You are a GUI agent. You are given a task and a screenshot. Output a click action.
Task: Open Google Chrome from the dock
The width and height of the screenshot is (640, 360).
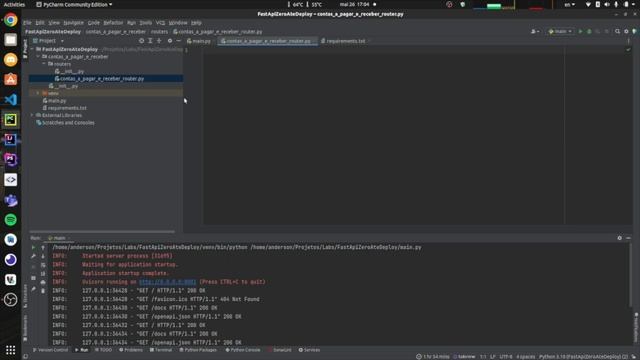pos(11,20)
